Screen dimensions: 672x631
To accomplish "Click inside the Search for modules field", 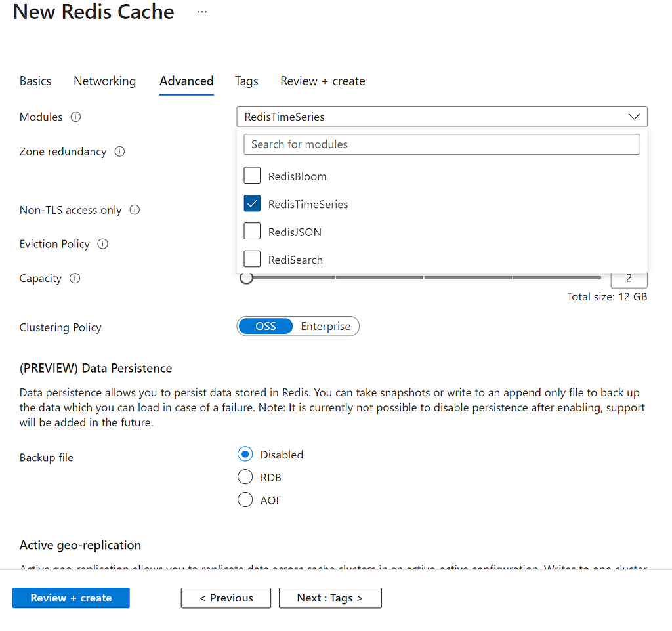I will coord(442,144).
